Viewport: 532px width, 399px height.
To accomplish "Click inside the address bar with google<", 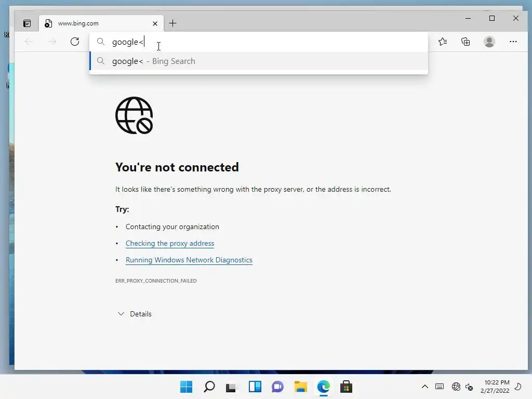I will click(259, 42).
